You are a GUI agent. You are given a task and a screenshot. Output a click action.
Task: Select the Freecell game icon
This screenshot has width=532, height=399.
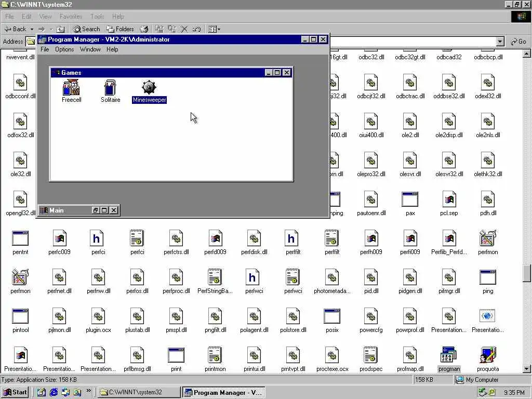click(x=71, y=87)
